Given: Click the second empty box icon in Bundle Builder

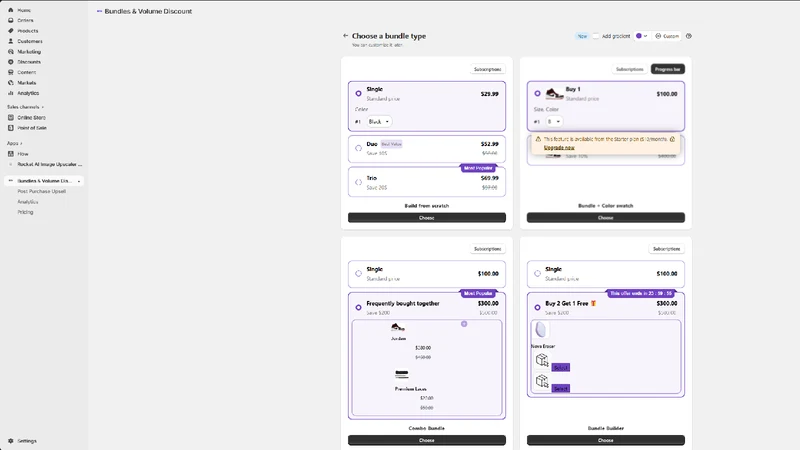Looking at the screenshot, I should 542,381.
